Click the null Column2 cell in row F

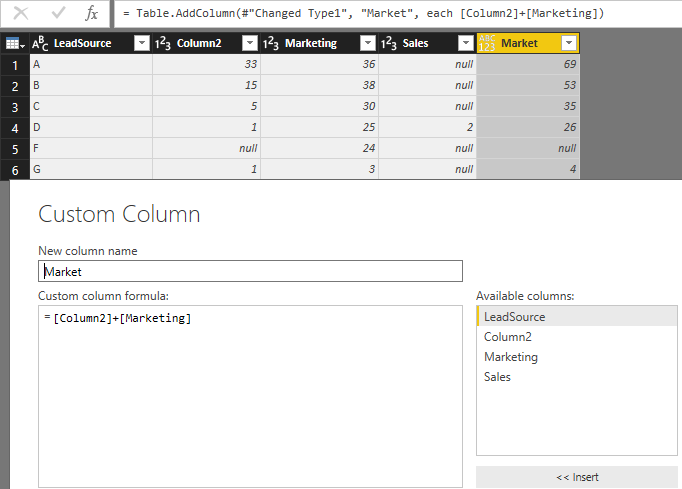pyautogui.click(x=206, y=148)
